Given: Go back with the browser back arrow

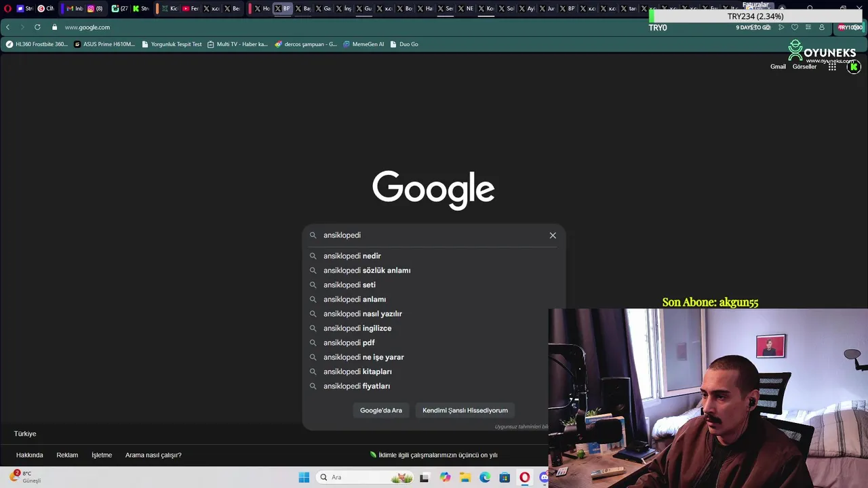Looking at the screenshot, I should [7, 27].
